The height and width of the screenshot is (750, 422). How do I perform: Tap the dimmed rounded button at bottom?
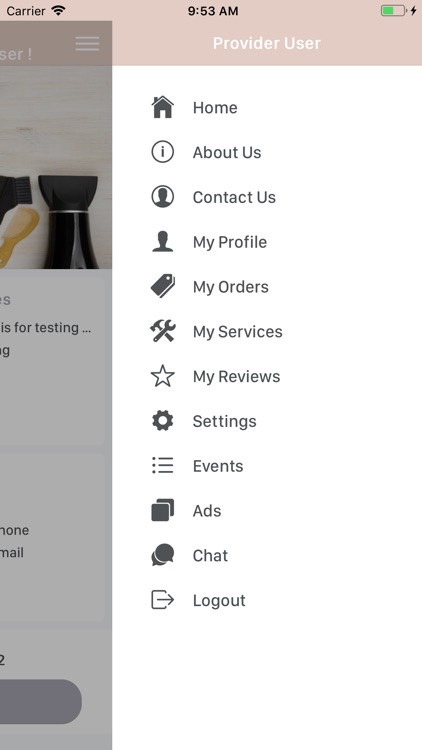coord(41,702)
